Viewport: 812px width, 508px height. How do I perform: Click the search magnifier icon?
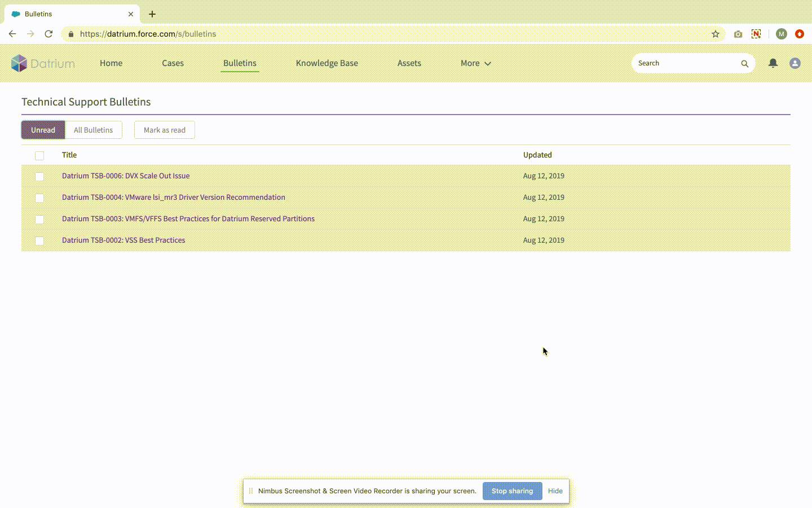coord(744,64)
